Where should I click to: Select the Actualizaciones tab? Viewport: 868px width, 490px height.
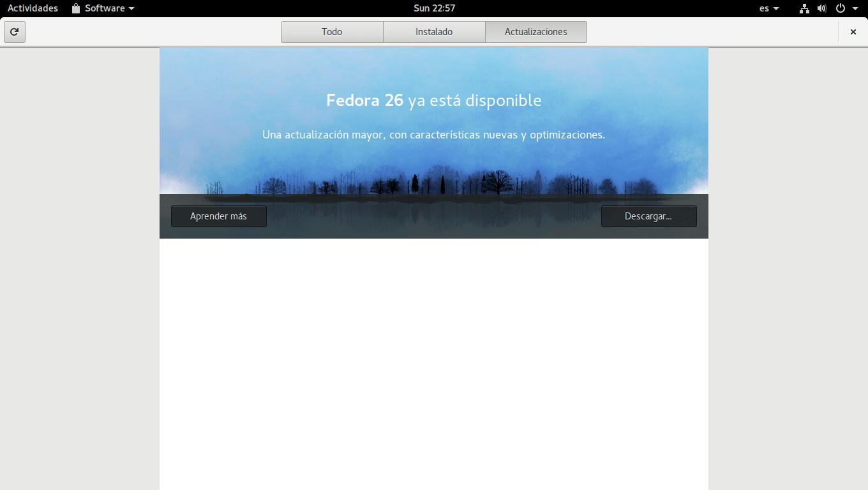(x=536, y=32)
